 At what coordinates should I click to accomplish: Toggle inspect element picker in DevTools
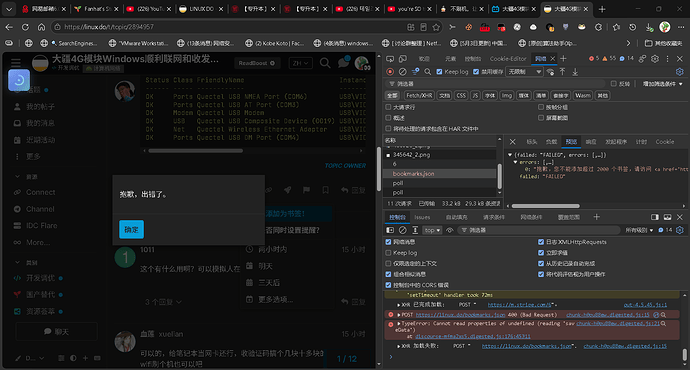pyautogui.click(x=390, y=59)
